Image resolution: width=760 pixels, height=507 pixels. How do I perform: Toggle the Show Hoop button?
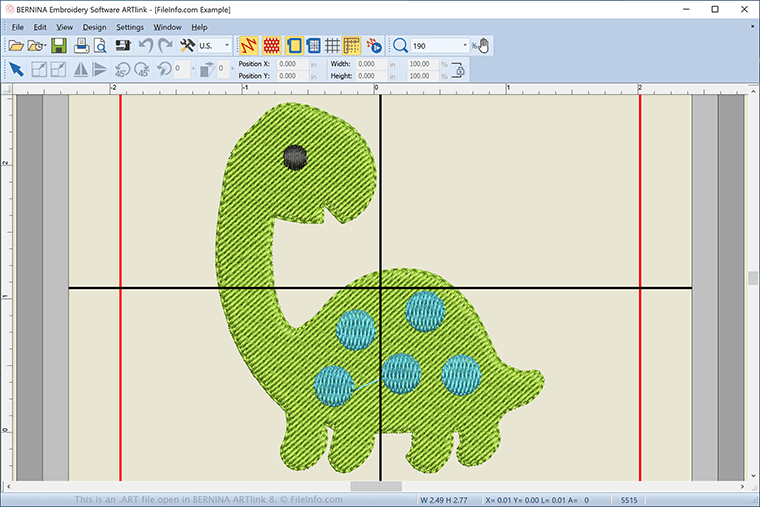(293, 45)
